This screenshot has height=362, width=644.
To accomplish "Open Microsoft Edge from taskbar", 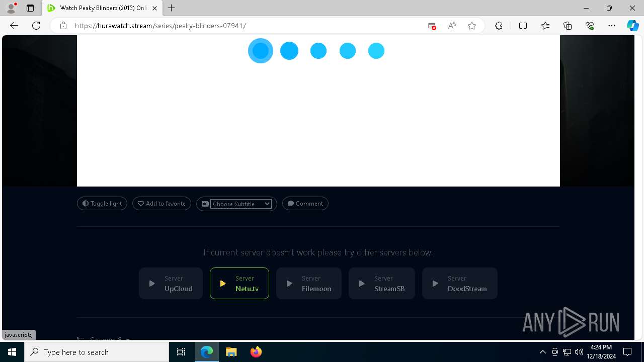I will (207, 352).
